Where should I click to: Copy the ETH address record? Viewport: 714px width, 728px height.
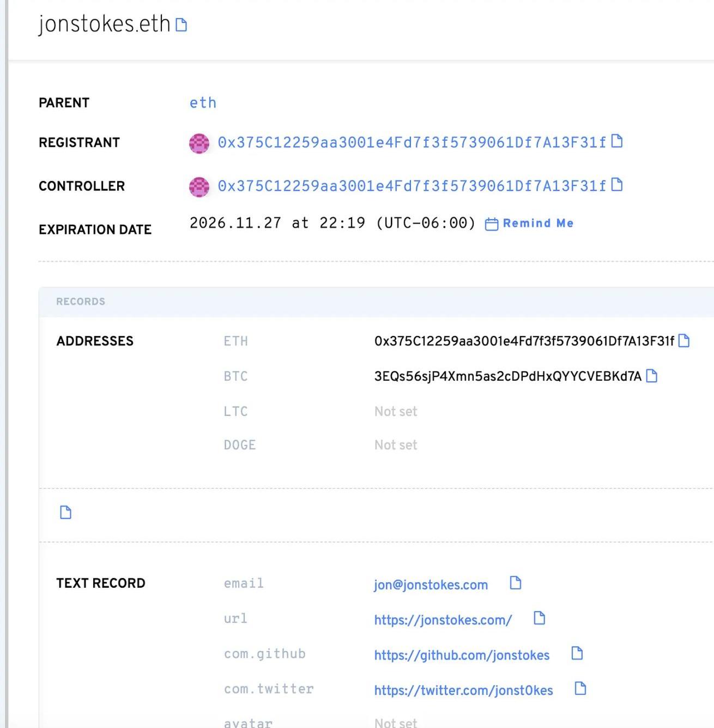684,341
